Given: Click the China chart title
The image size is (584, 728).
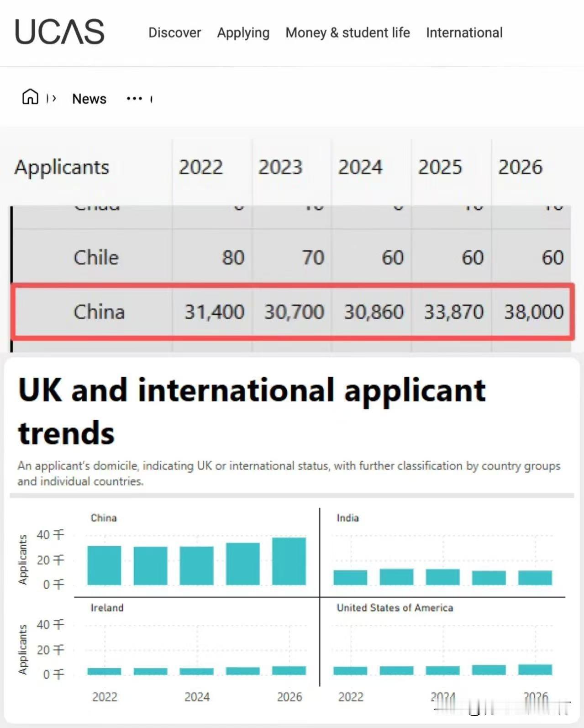Looking at the screenshot, I should coord(104,518).
